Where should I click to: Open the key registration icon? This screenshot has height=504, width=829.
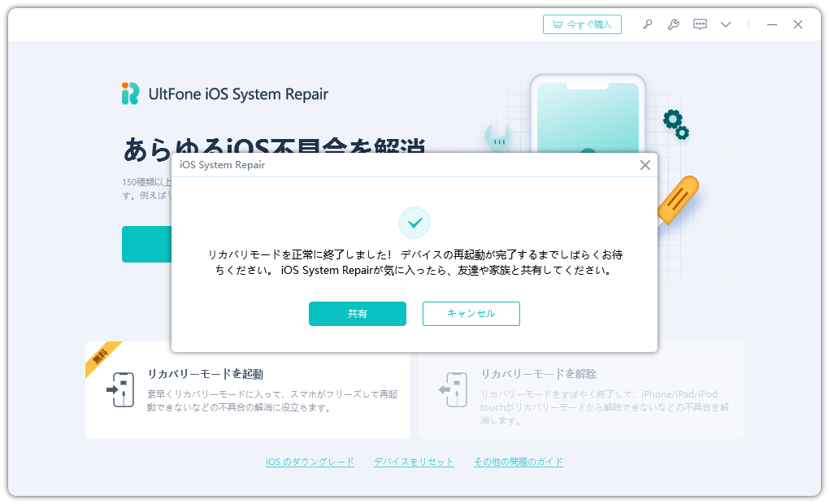tap(647, 24)
